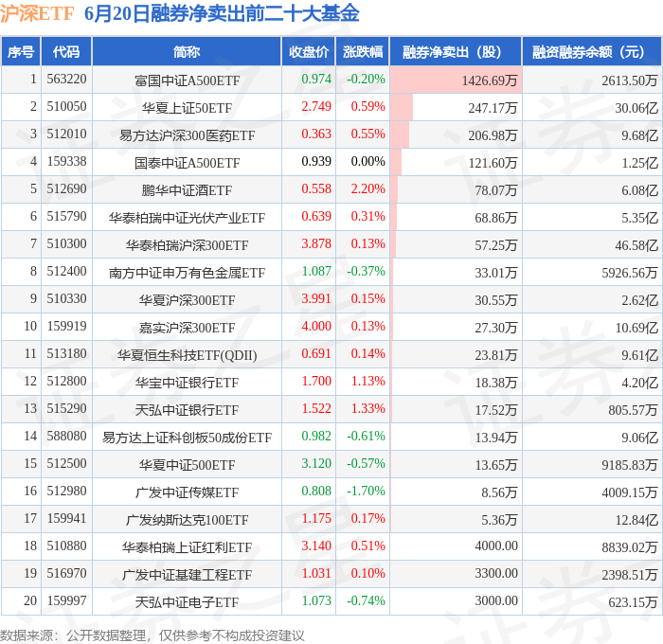663x644 pixels.
Task: Select 华夏沪深300ETF name cell
Action: 187,300
